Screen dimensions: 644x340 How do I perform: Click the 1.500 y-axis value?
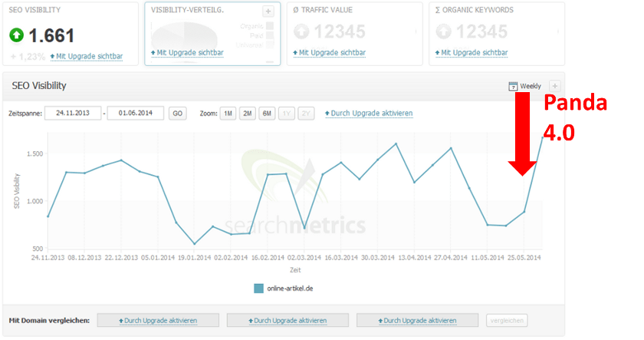[x=35, y=153]
